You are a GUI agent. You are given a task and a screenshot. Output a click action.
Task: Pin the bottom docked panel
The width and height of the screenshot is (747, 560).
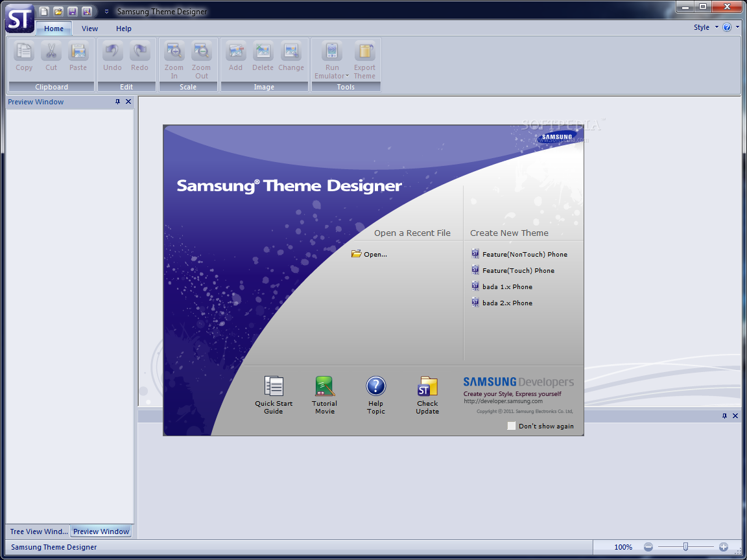pos(724,415)
